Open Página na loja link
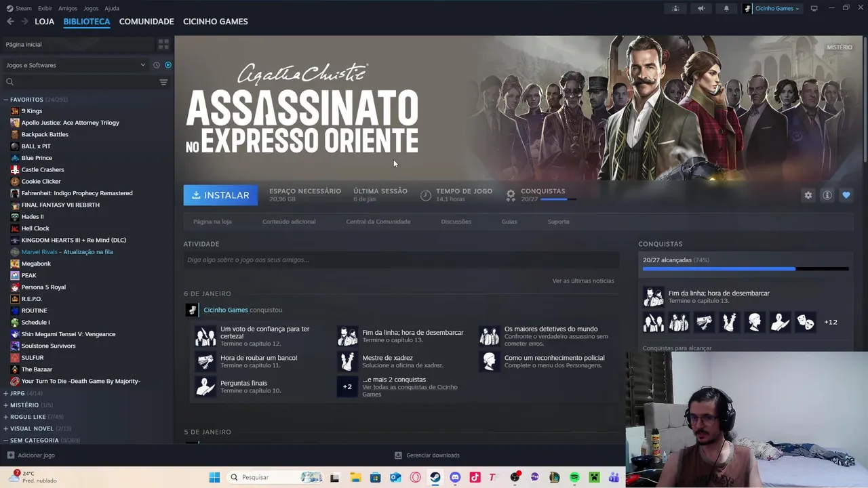 (212, 222)
